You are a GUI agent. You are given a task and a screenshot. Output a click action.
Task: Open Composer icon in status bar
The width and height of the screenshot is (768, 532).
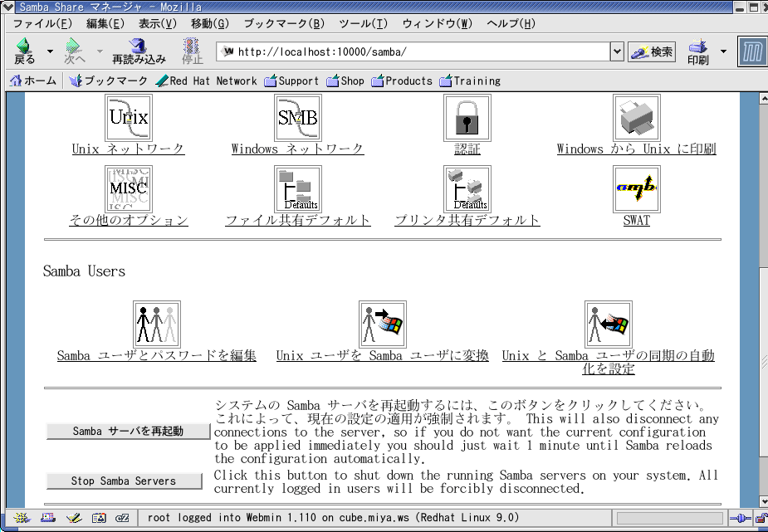coord(73,518)
